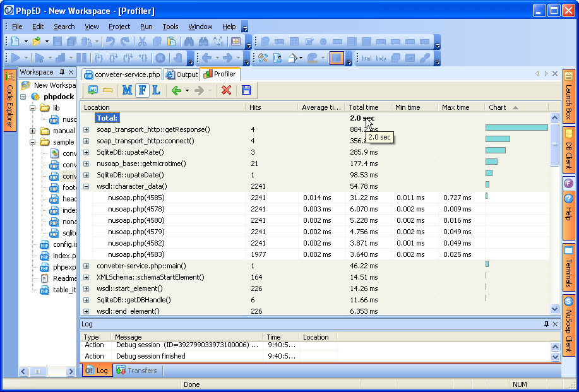
Task: Open the Code Explorer side panel
Action: point(10,100)
